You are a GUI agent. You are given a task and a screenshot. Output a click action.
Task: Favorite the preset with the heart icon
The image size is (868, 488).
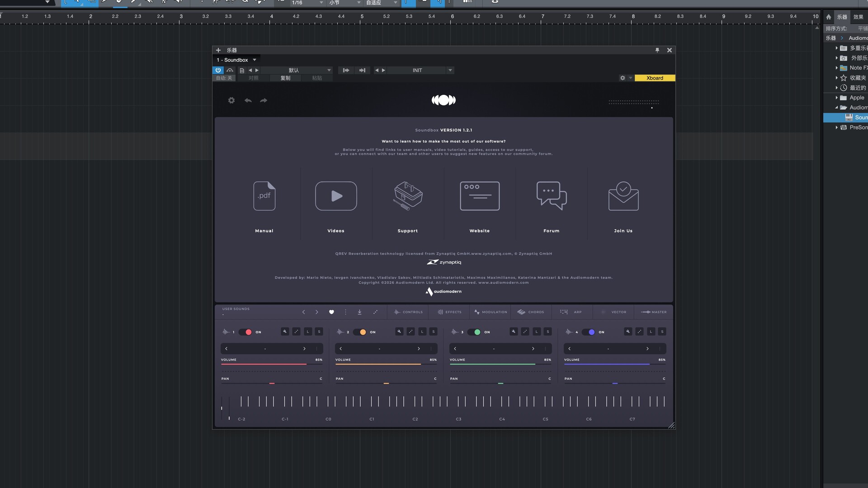331,312
